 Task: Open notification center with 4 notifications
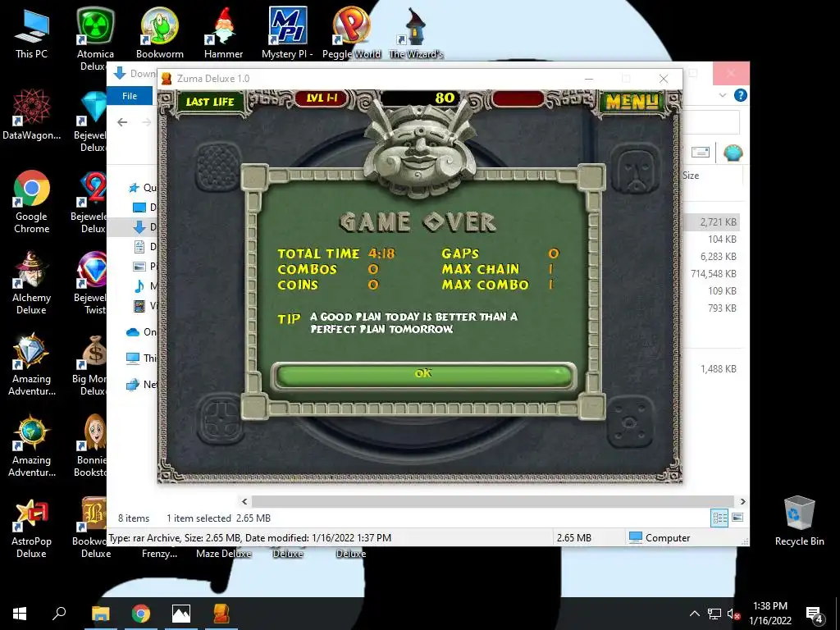point(815,614)
